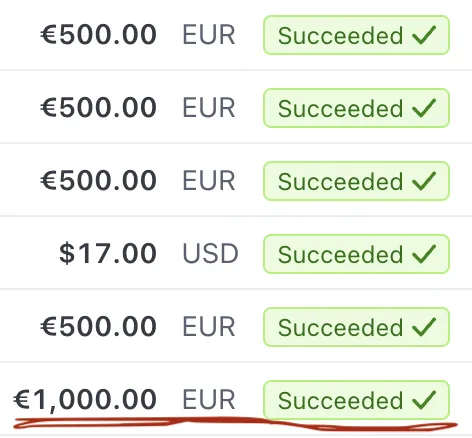Image resolution: width=472 pixels, height=438 pixels.
Task: Click the checkmark above the €1,000.00 row
Action: [424, 327]
